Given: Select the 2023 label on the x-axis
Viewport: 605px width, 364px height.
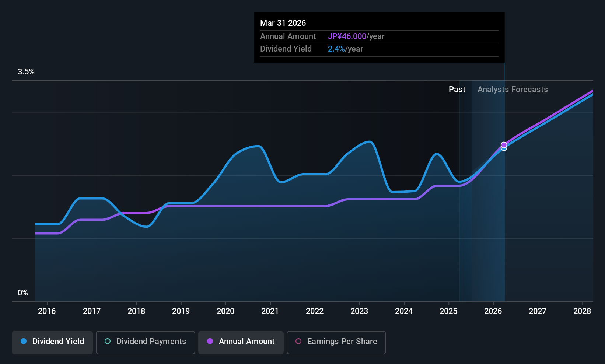Looking at the screenshot, I should [359, 311].
